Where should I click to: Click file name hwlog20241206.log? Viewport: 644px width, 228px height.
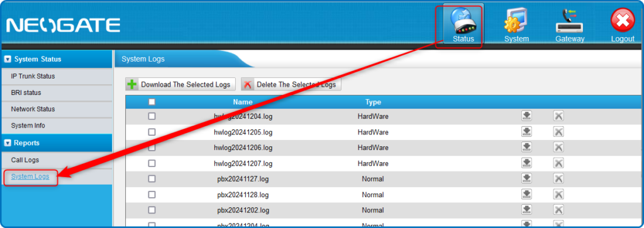click(243, 148)
